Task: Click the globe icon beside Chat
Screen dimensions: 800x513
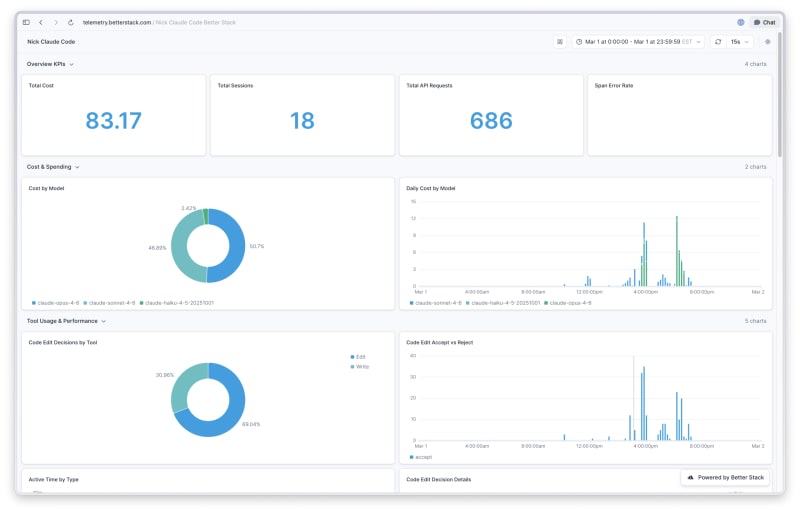Action: coord(741,21)
